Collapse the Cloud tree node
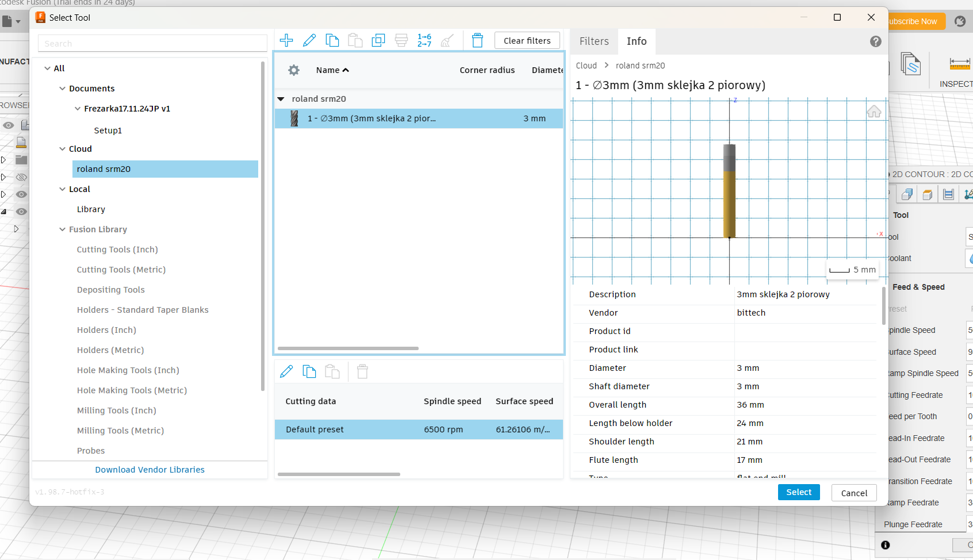Image resolution: width=973 pixels, height=560 pixels. point(62,149)
